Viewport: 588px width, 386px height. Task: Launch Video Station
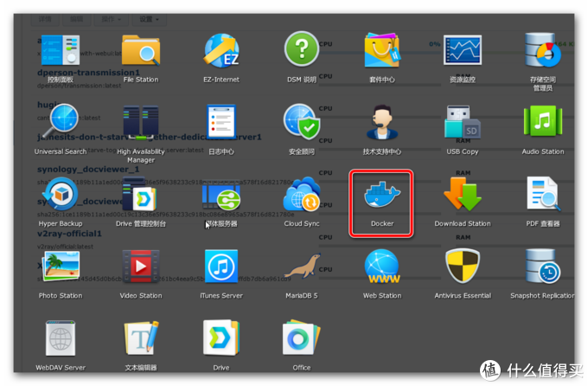141,267
